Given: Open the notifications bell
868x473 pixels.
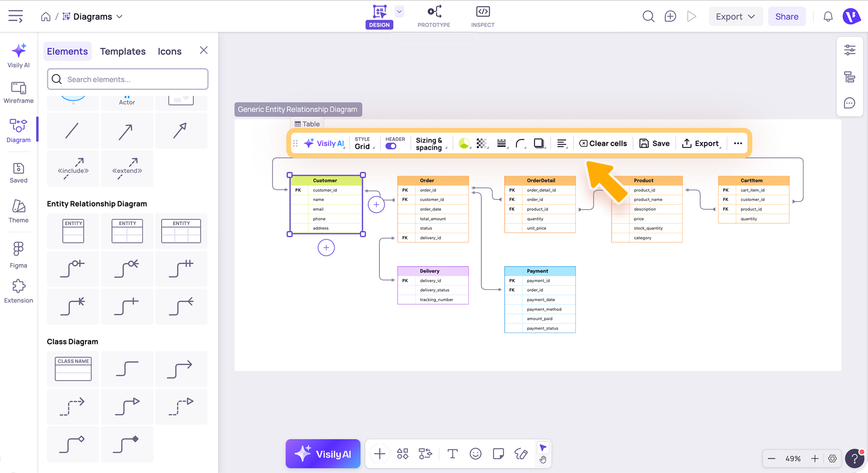Looking at the screenshot, I should [x=828, y=16].
